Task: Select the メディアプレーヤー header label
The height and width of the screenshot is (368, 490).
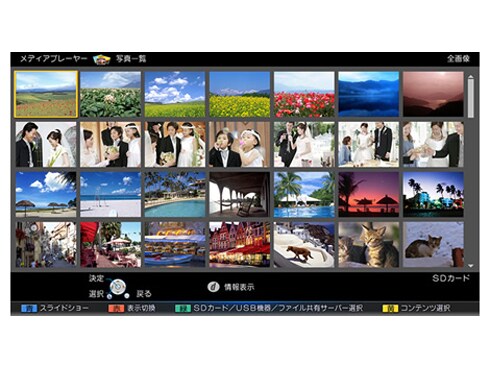Action: 53,59
